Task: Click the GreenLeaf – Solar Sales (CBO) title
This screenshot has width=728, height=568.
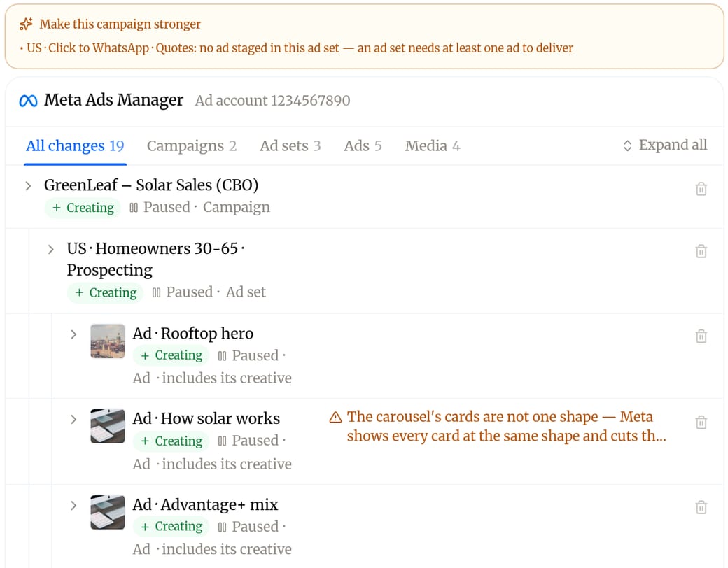Action: click(151, 185)
